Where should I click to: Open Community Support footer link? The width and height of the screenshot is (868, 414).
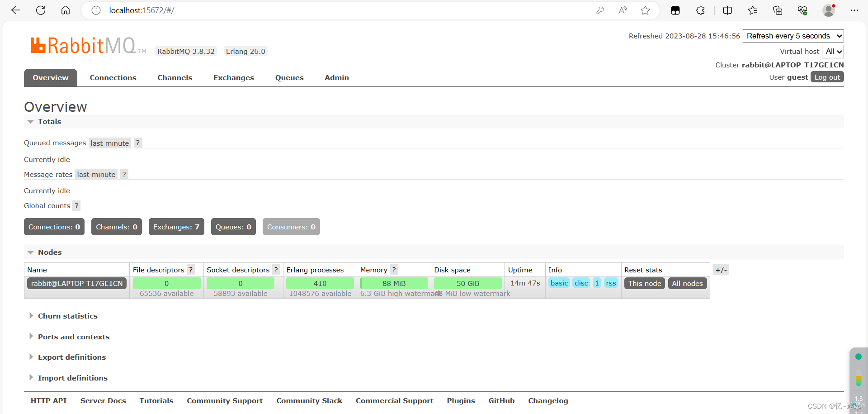225,400
